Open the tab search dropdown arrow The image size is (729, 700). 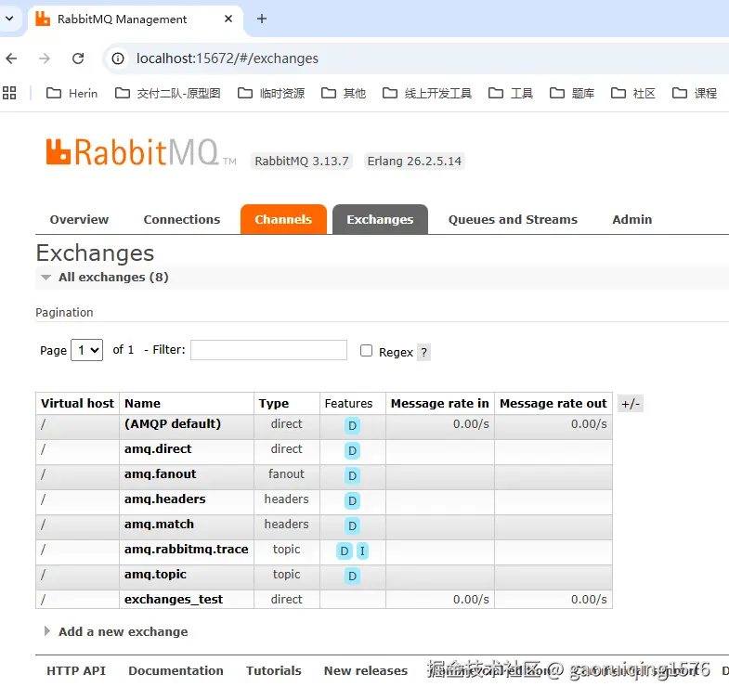(x=9, y=19)
